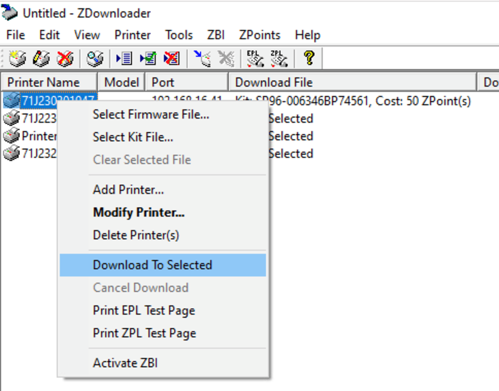Open the Help menu

[308, 35]
